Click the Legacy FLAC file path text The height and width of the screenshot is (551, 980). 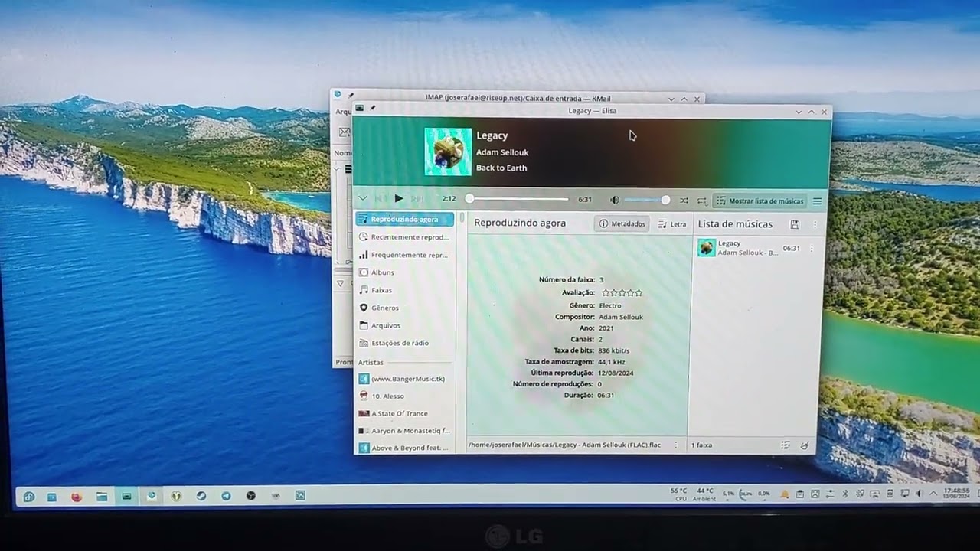pos(564,445)
